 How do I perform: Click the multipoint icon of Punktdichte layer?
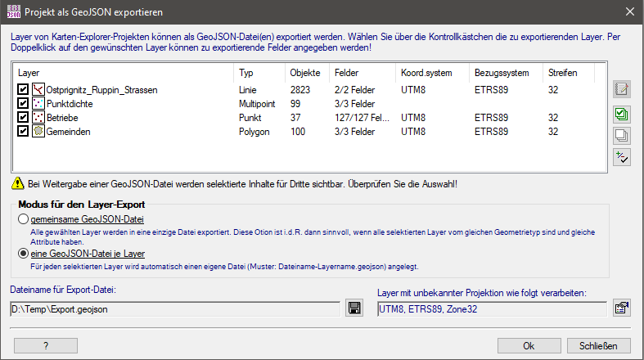click(x=38, y=103)
